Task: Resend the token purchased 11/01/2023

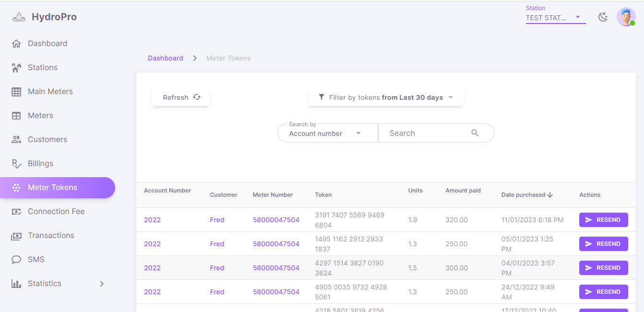Action: [603, 220]
